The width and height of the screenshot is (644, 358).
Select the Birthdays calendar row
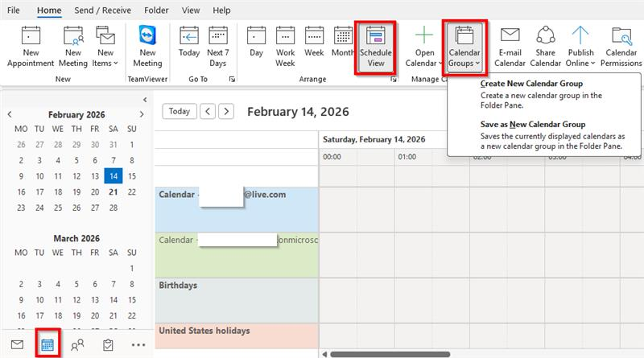point(237,300)
